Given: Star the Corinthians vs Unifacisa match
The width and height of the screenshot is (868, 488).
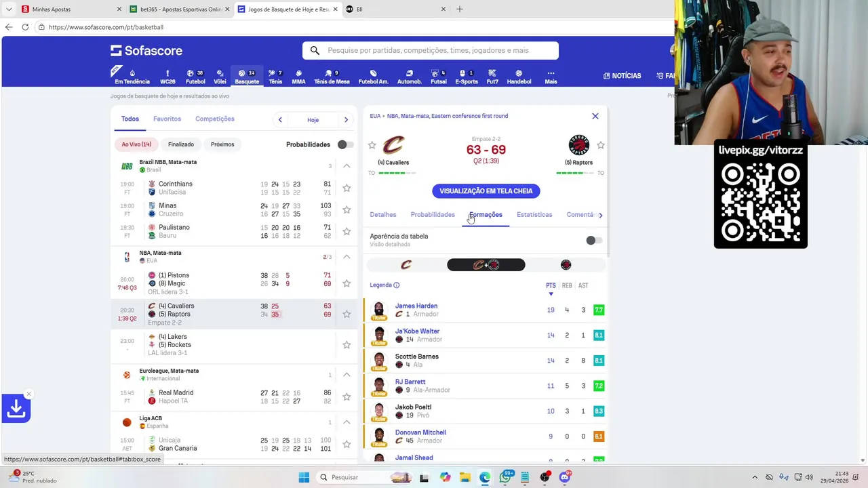Looking at the screenshot, I should [x=347, y=188].
